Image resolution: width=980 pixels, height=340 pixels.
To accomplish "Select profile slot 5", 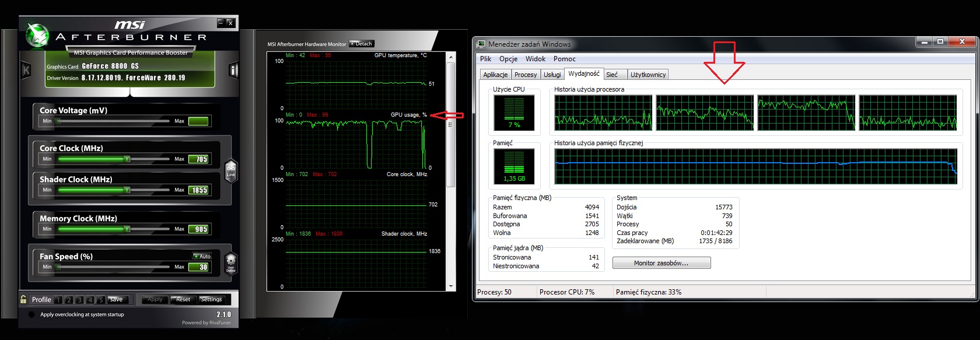I will point(100,300).
